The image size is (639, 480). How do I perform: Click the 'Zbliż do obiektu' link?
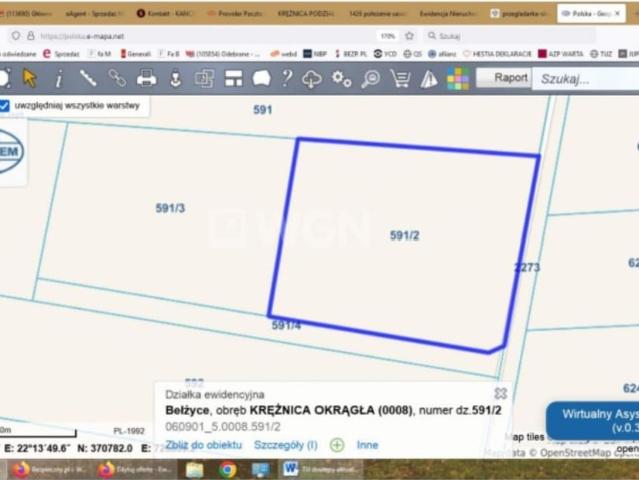204,445
